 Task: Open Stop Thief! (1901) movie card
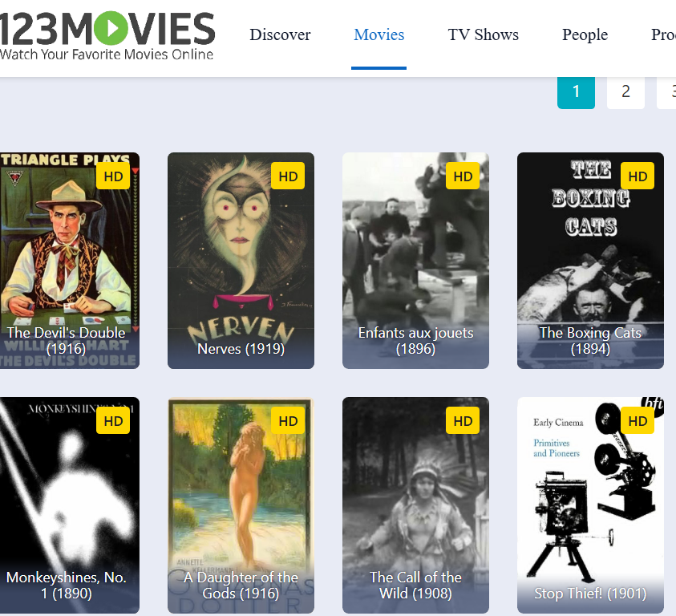tap(590, 505)
